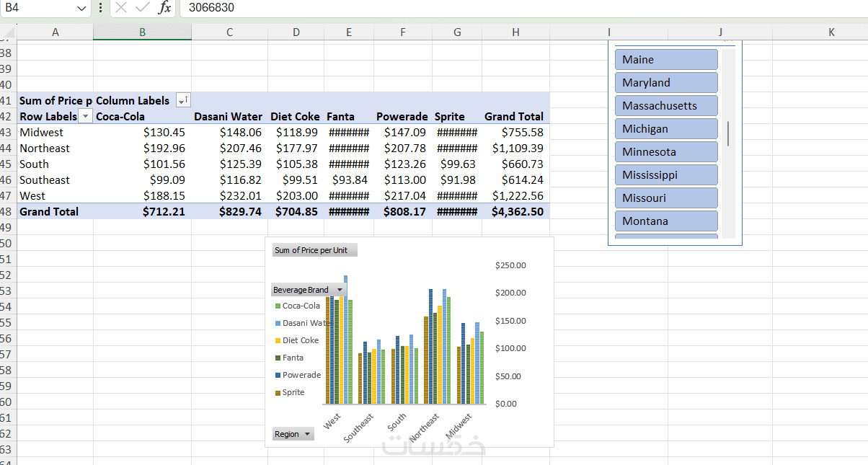Click the Powerade column header cell
Viewport: 868px width, 465px height.
(x=403, y=116)
